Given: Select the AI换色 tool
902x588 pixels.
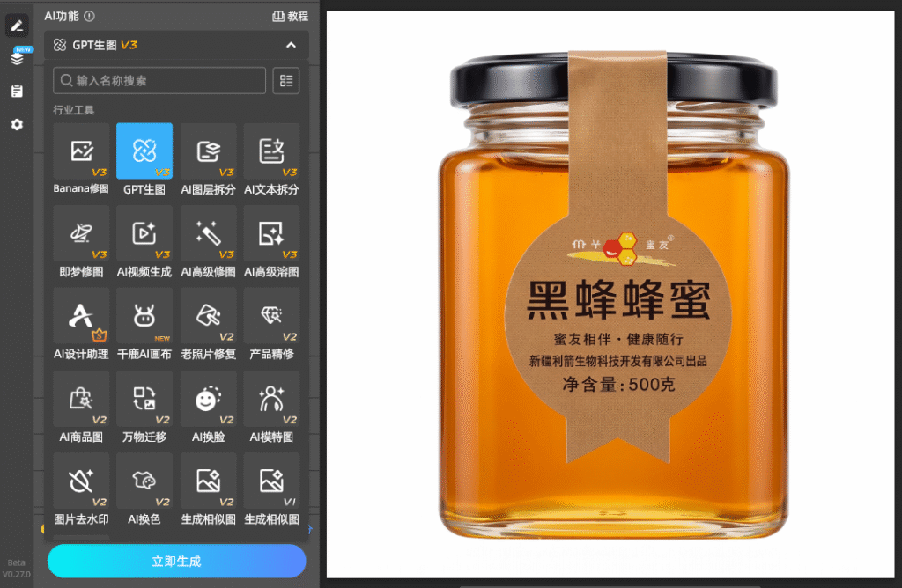Looking at the screenshot, I should [x=144, y=481].
